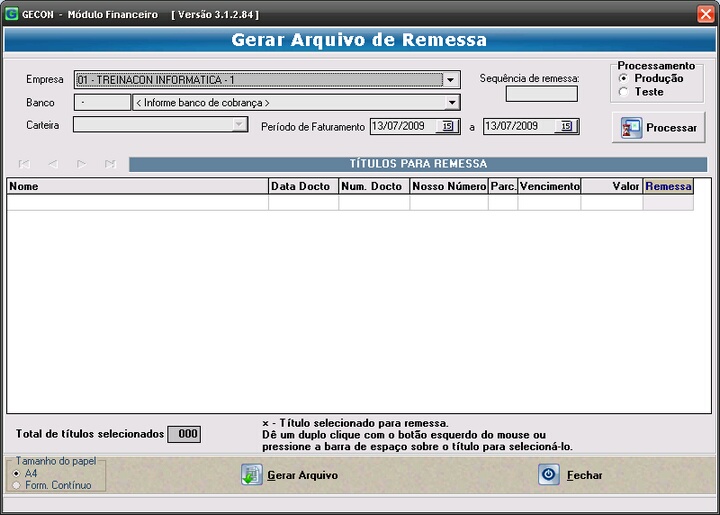
Task: Select Form. Contínuo paper size
Action: tap(17, 485)
